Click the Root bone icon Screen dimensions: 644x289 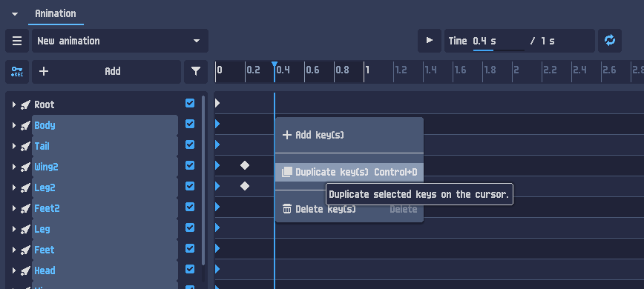point(25,104)
